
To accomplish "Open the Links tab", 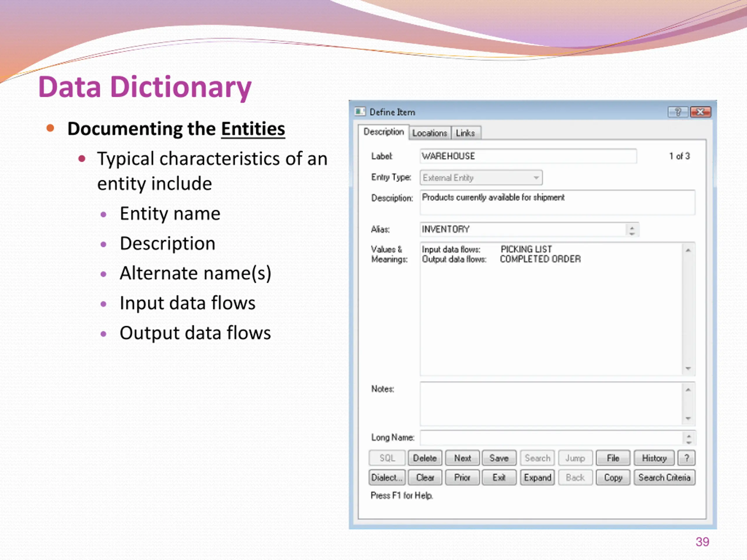I will [x=465, y=133].
